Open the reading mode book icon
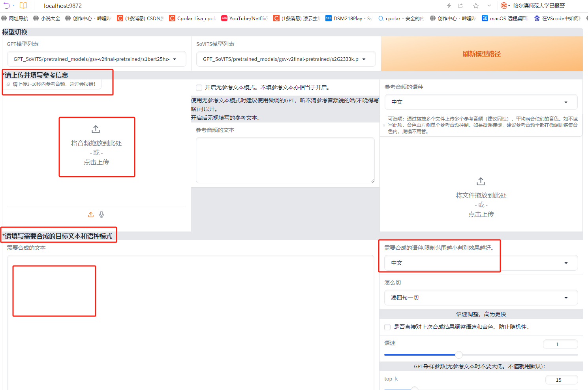 click(23, 6)
